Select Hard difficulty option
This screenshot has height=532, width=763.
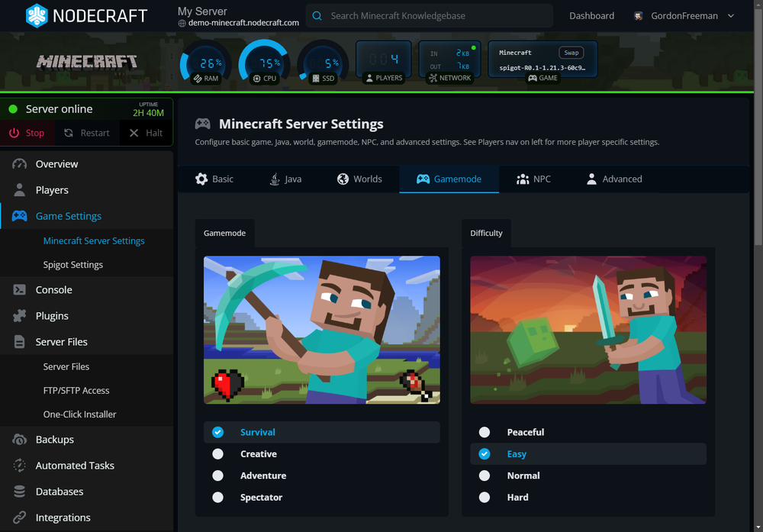click(485, 498)
